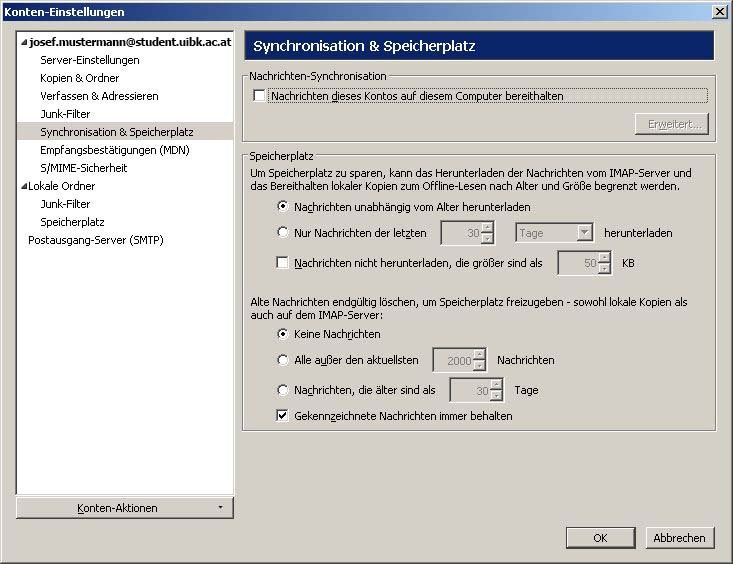This screenshot has width=733, height=564.
Task: Select Postausgang-Server (SMTP) entry
Action: click(x=95, y=240)
